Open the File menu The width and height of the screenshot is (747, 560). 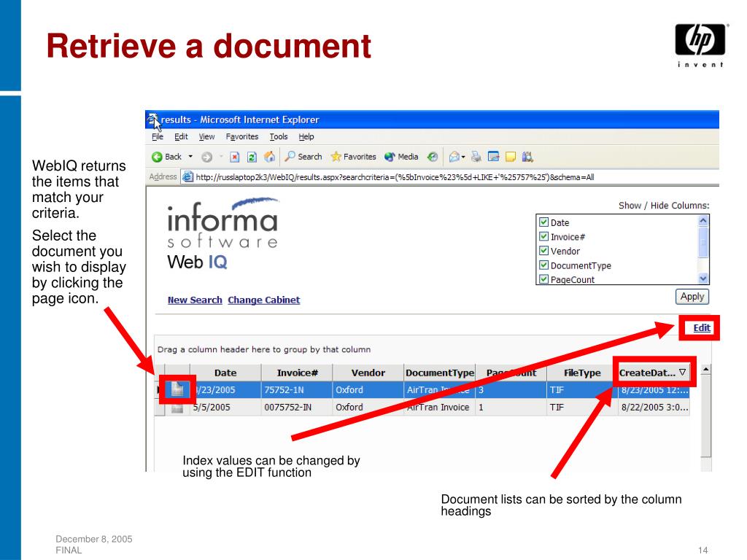coord(158,136)
